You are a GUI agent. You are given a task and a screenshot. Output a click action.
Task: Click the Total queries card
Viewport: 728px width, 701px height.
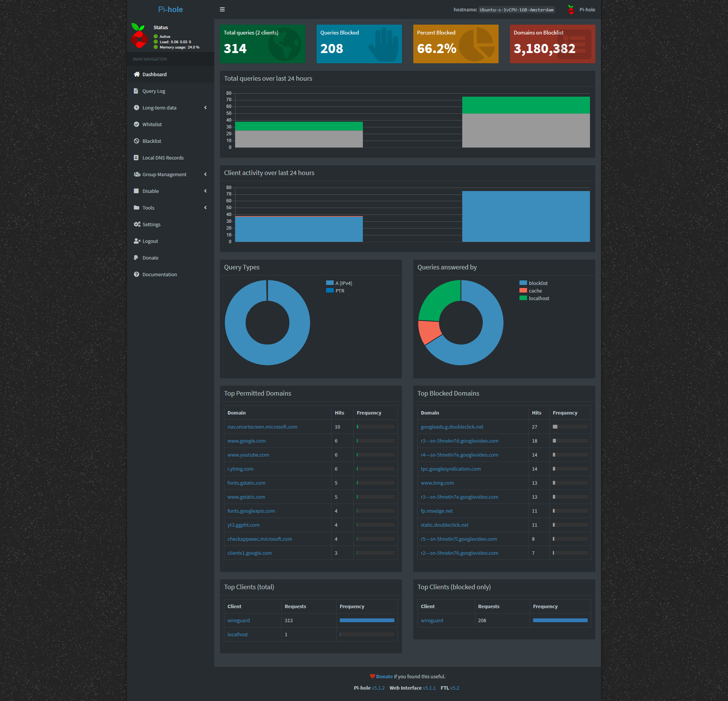pos(262,44)
